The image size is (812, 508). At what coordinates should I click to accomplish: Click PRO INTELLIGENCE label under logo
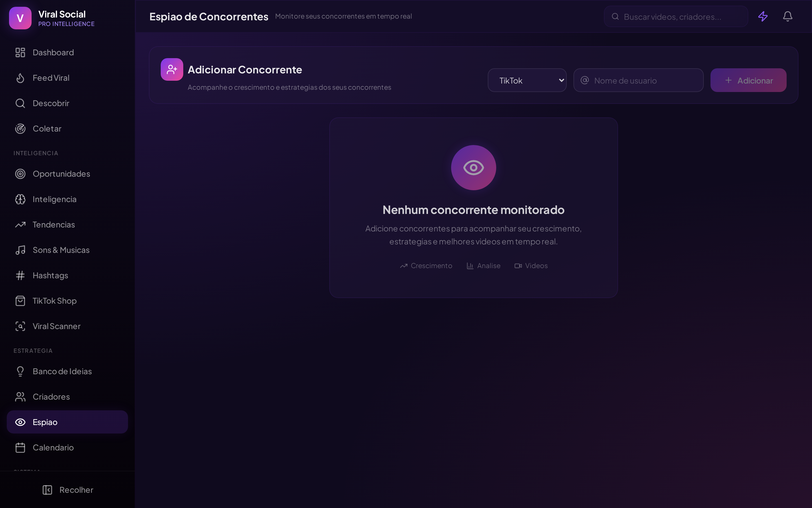coord(67,24)
